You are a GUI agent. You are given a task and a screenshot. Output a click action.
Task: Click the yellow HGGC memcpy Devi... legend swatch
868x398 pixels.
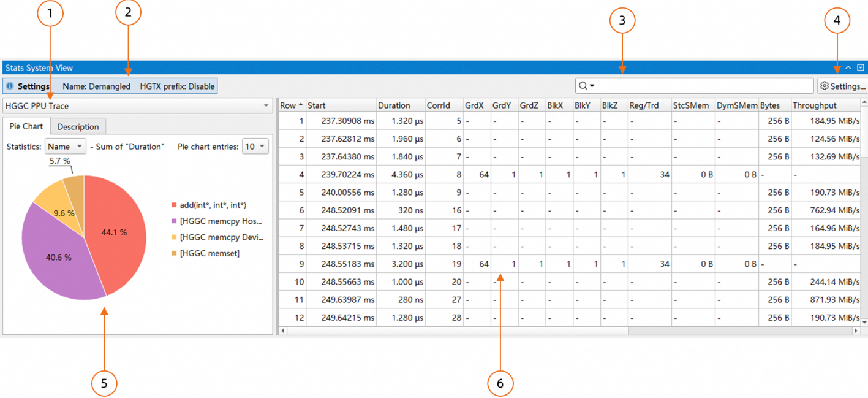pos(174,237)
